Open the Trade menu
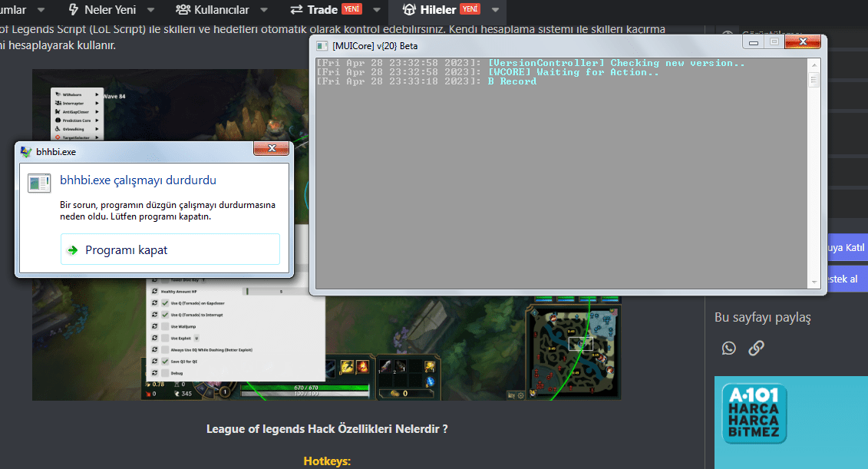This screenshot has width=868, height=469. (322, 9)
